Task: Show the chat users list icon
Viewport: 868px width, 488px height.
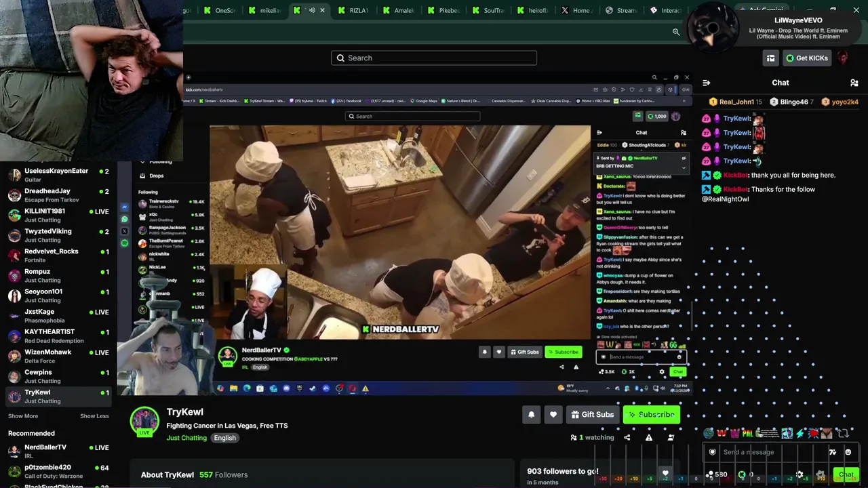Action: 854,83
